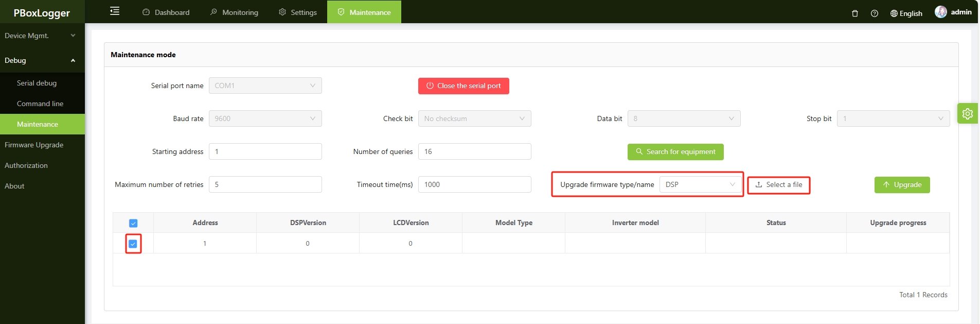The height and width of the screenshot is (324, 980).
Task: Click the admin avatar picture
Action: (x=941, y=12)
